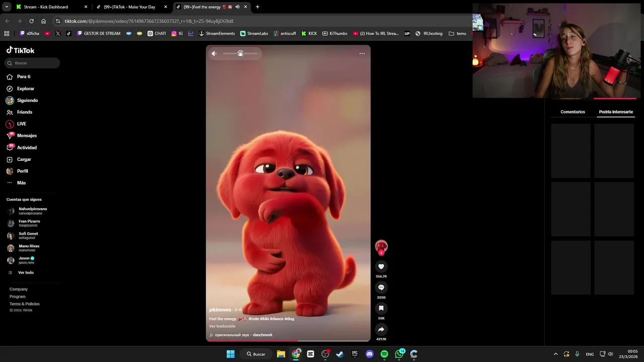644x362 pixels.
Task: Open the GESTOR DE STREAM bookmark
Action: click(x=98, y=34)
